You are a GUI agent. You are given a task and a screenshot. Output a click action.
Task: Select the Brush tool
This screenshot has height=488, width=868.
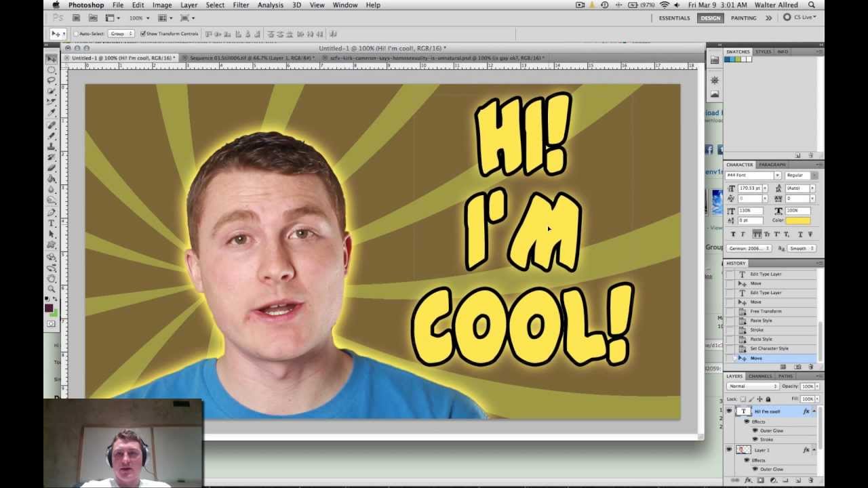tap(52, 136)
